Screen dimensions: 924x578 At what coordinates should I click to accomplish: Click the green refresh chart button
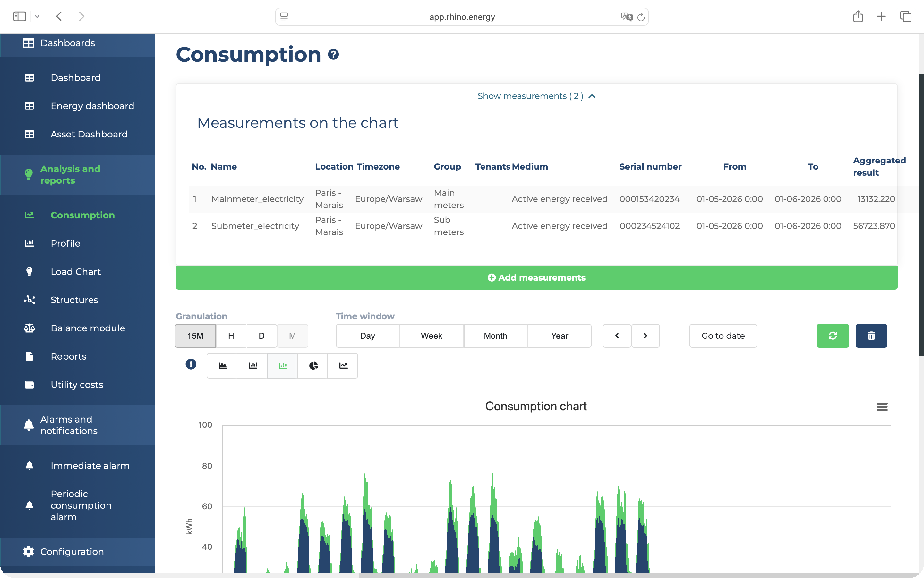[833, 336]
